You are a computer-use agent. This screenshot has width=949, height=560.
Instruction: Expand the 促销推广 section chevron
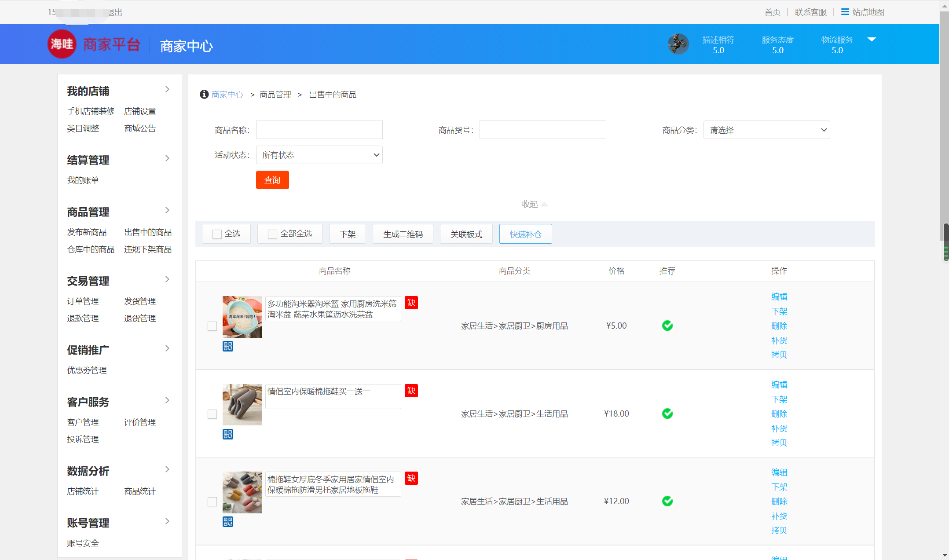pos(167,348)
